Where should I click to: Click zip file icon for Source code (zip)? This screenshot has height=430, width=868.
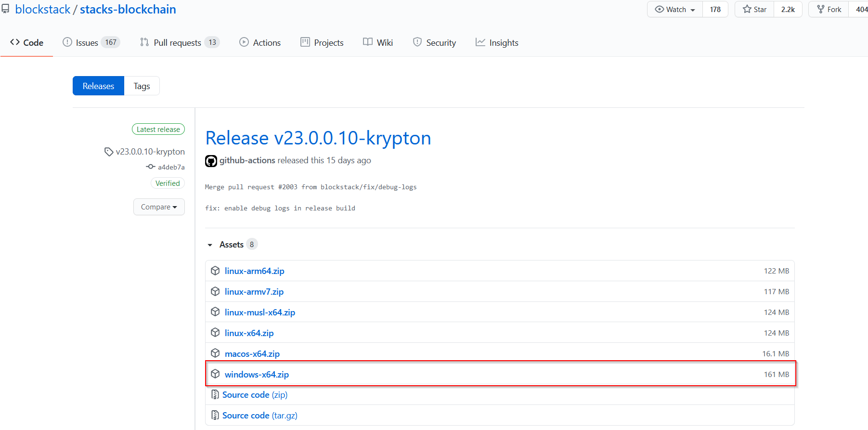(x=215, y=395)
